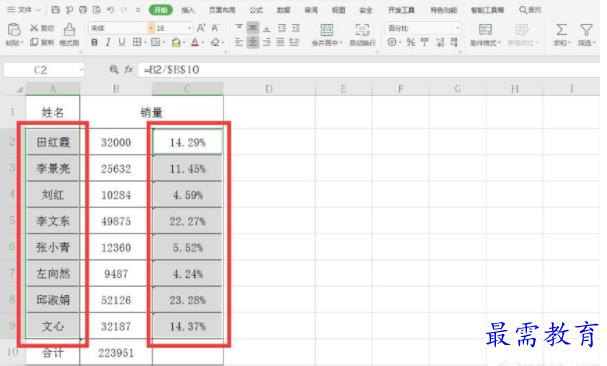Click the Cut (剪切) scissors icon
Screen dimensions: 607x366
pyautogui.click(x=34, y=28)
